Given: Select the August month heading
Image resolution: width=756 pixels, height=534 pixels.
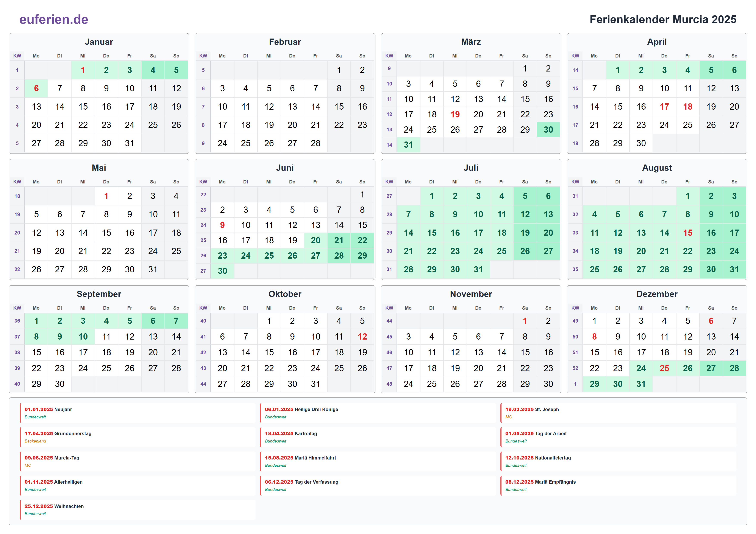Looking at the screenshot, I should pyautogui.click(x=657, y=168).
